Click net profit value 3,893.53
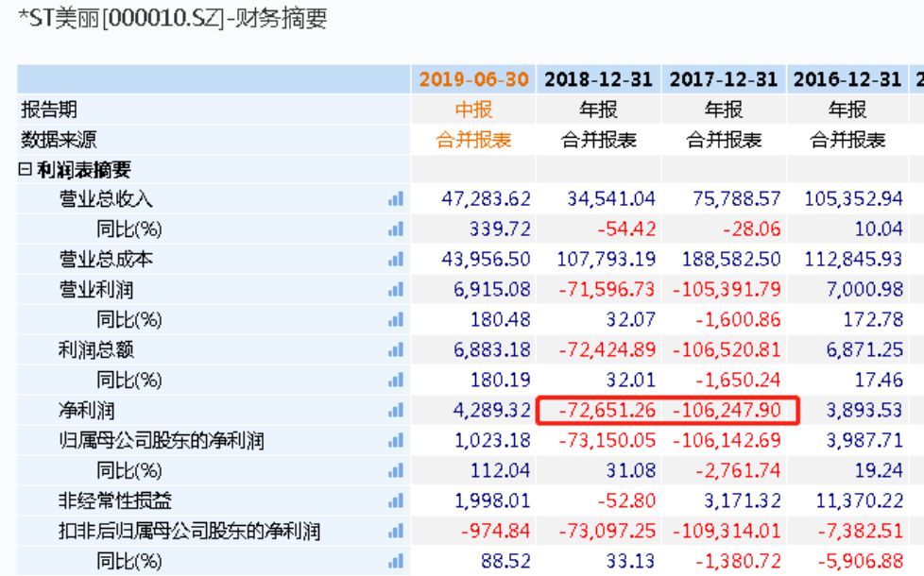Image resolution: width=924 pixels, height=576 pixels. pos(864,411)
